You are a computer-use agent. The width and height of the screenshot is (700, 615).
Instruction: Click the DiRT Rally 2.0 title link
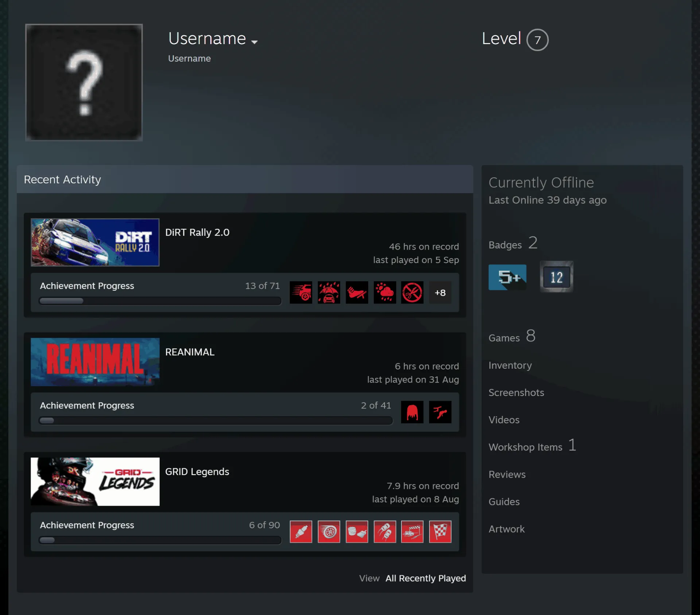pos(197,232)
